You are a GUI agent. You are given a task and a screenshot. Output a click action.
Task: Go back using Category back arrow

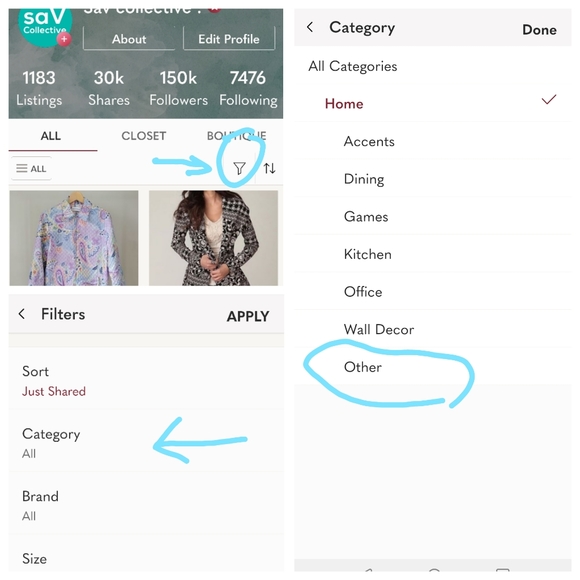pyautogui.click(x=310, y=27)
